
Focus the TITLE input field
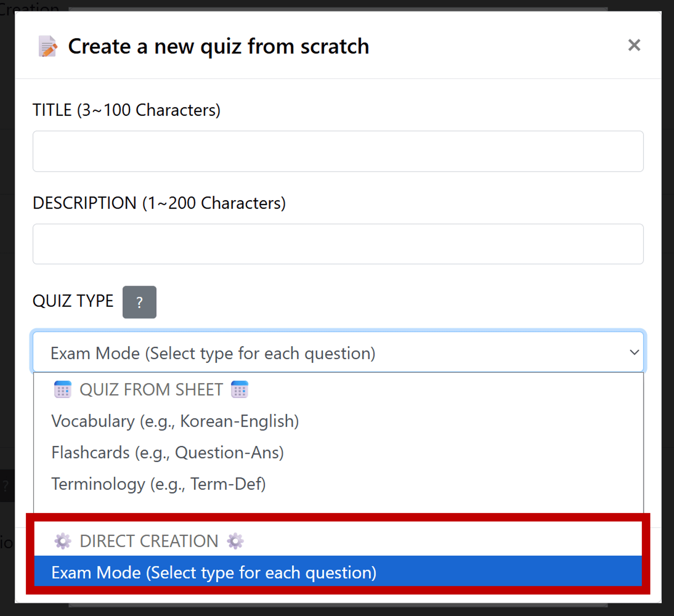point(338,151)
